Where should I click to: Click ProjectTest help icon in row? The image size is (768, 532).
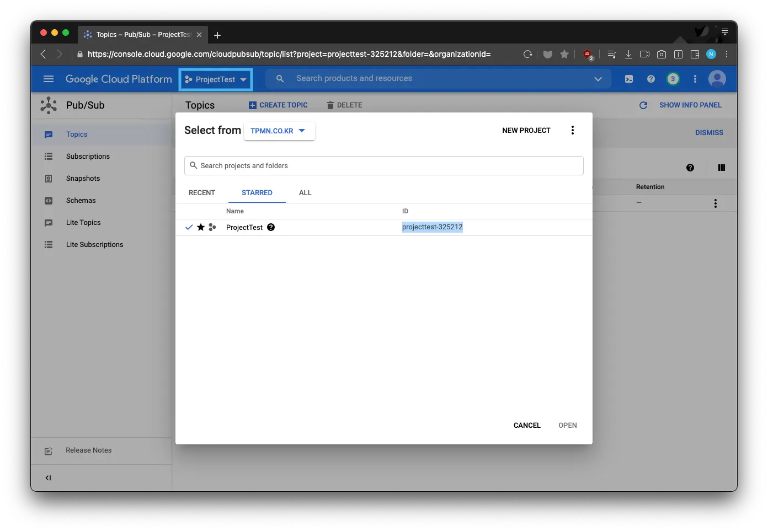point(271,227)
